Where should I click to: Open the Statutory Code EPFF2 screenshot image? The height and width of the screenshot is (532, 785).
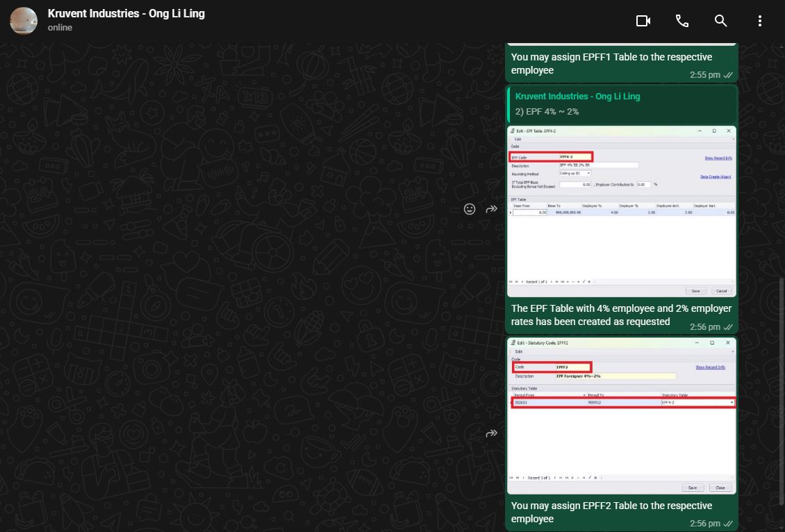click(621, 415)
